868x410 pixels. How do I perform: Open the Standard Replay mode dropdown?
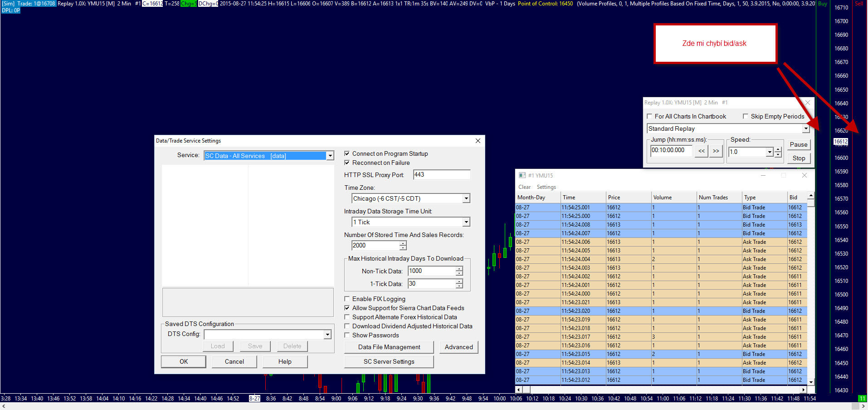coord(805,128)
